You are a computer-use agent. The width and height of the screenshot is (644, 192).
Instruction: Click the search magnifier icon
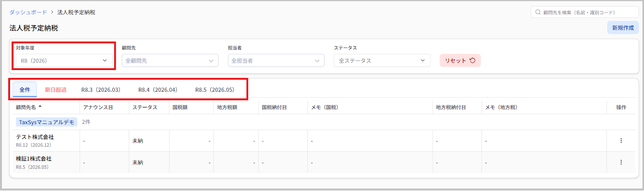[x=538, y=12]
